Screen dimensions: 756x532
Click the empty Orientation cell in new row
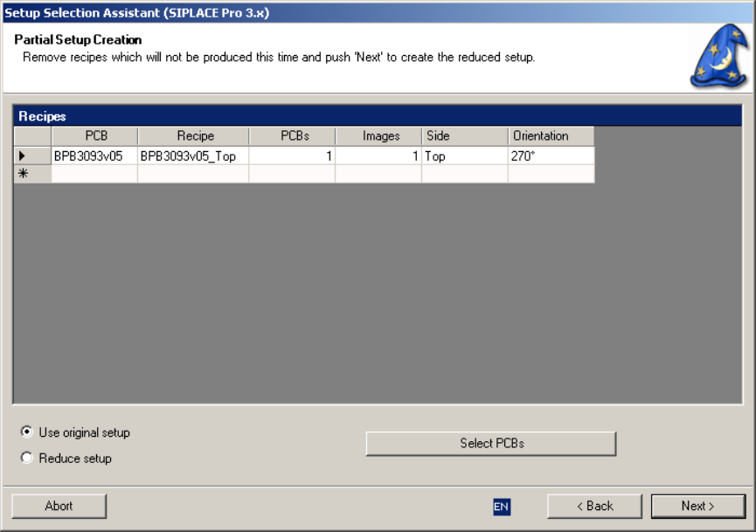[551, 174]
